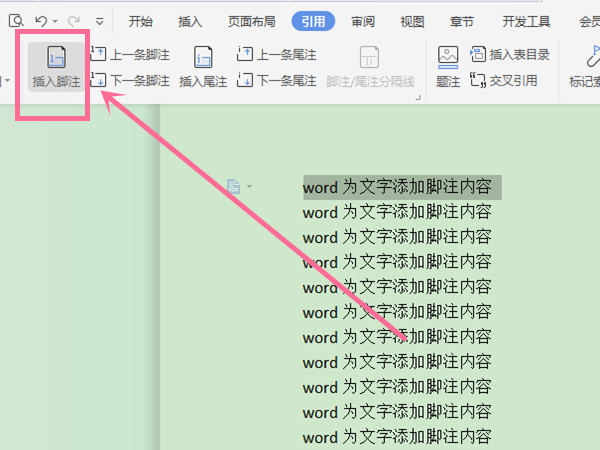
Task: Click the Insert Footnote (插入脚注) button
Action: coord(56,68)
